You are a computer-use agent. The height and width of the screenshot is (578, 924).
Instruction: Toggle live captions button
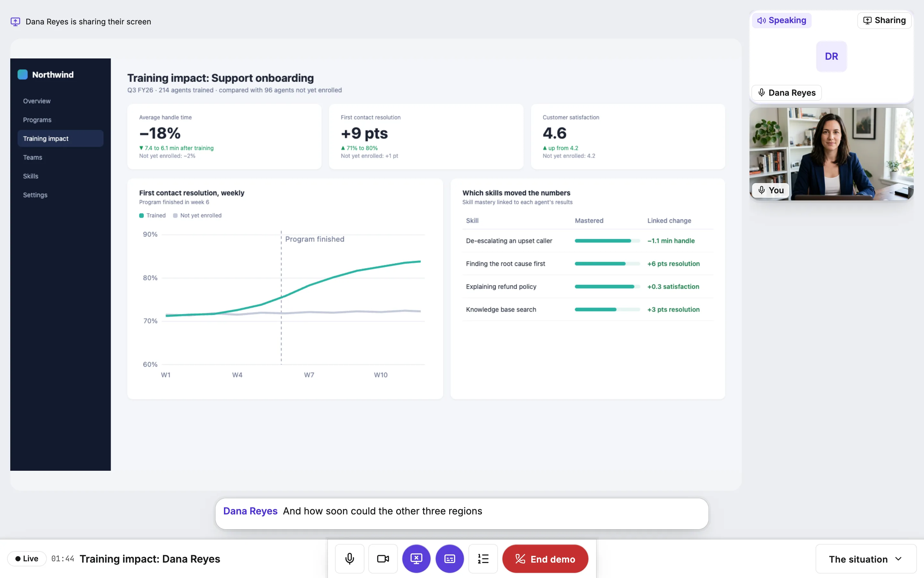449,558
